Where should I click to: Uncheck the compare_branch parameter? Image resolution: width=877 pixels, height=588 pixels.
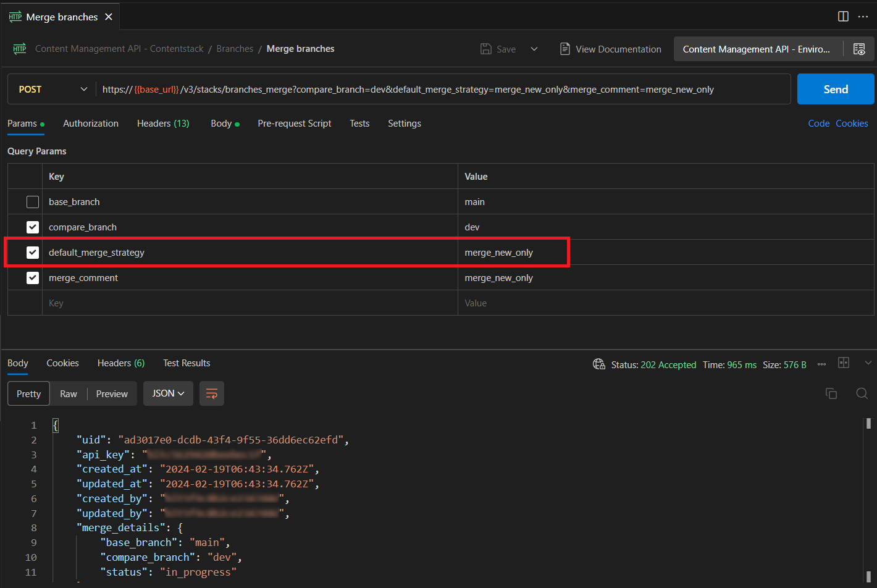(33, 227)
